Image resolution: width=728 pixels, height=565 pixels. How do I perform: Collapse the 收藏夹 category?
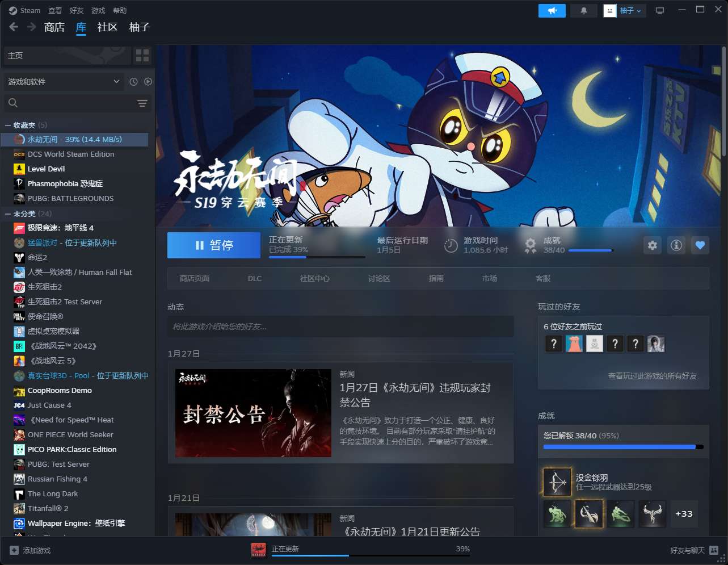8,125
